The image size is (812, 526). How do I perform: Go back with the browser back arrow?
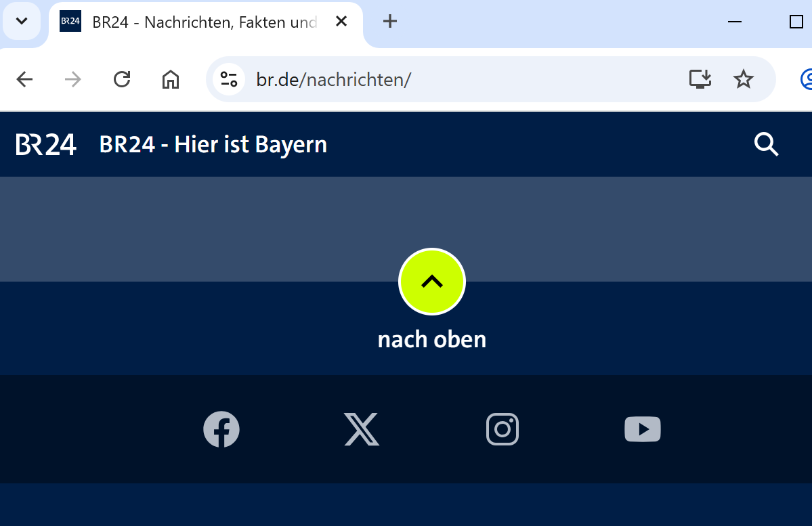24,80
